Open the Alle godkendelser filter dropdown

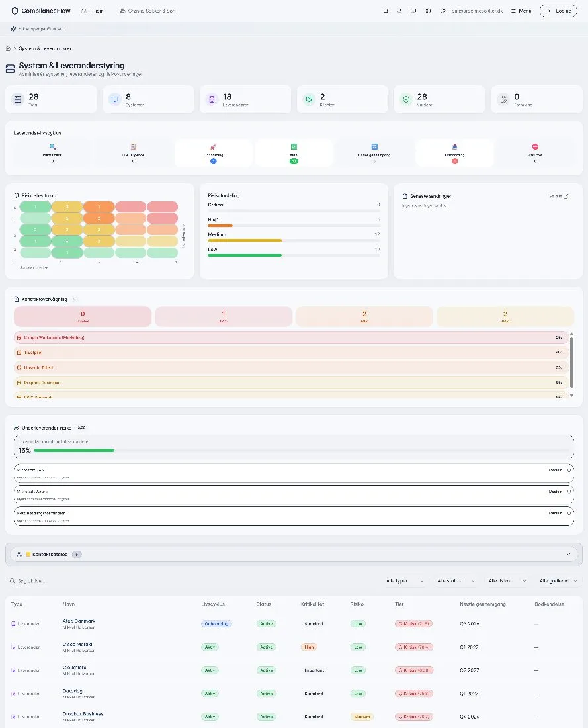(558, 581)
